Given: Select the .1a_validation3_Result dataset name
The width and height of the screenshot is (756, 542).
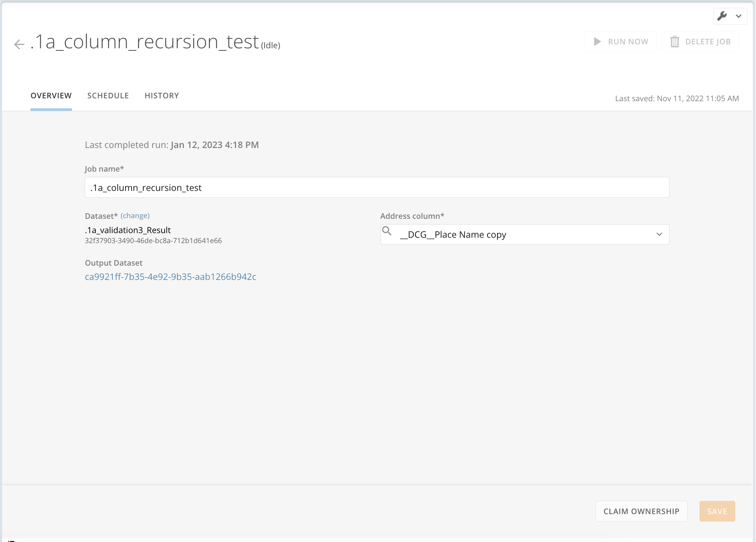Looking at the screenshot, I should click(x=128, y=230).
